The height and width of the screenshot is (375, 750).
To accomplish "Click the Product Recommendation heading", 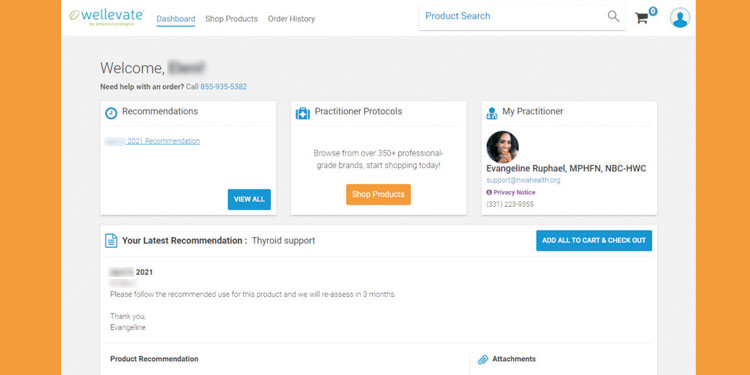I will pyautogui.click(x=154, y=359).
